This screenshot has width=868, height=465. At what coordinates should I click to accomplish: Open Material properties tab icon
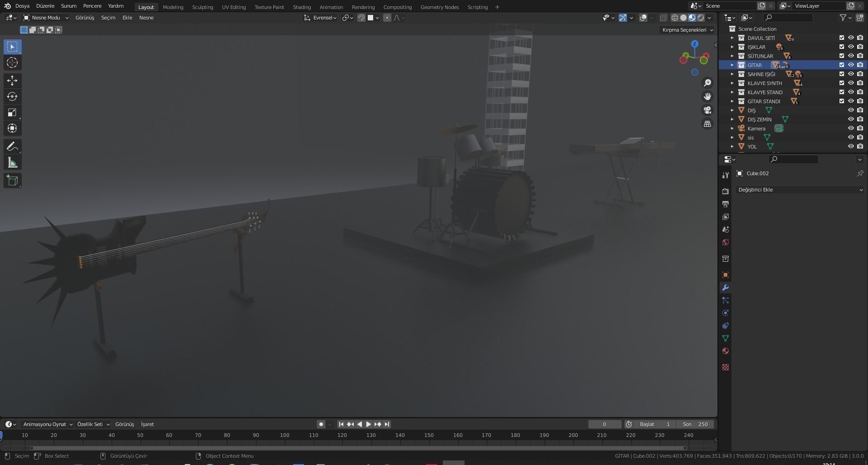pos(726,351)
